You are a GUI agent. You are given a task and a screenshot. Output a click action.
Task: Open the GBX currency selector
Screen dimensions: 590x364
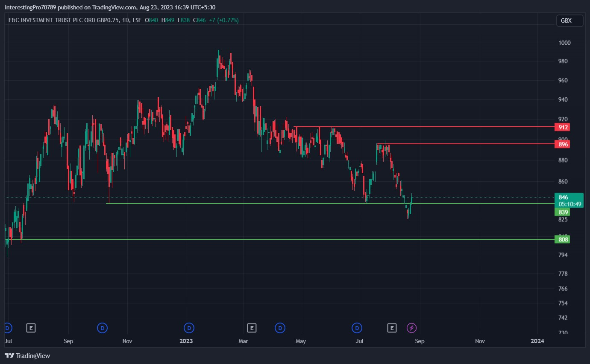pos(569,20)
